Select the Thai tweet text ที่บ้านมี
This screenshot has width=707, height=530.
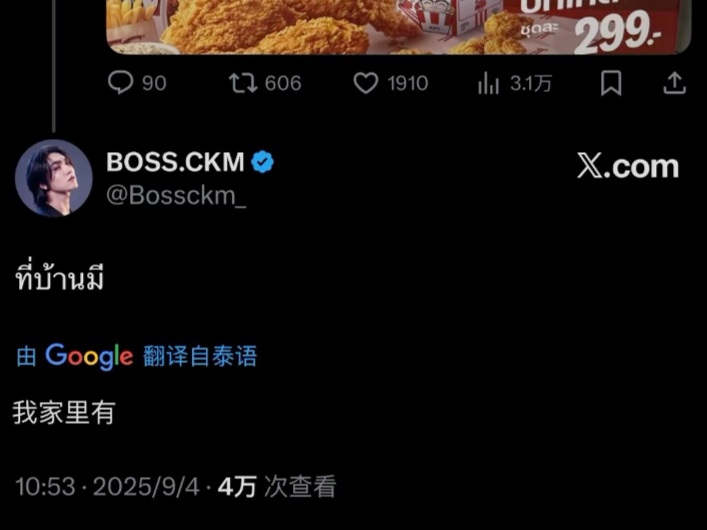(60, 278)
